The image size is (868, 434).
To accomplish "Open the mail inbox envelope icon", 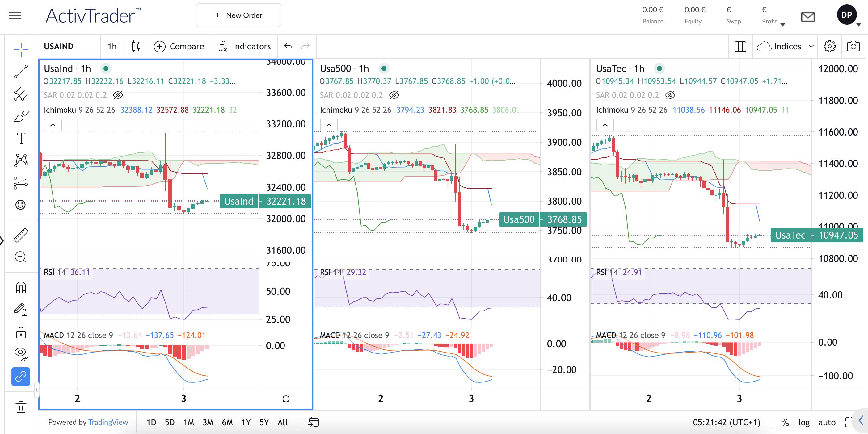I will [x=808, y=16].
